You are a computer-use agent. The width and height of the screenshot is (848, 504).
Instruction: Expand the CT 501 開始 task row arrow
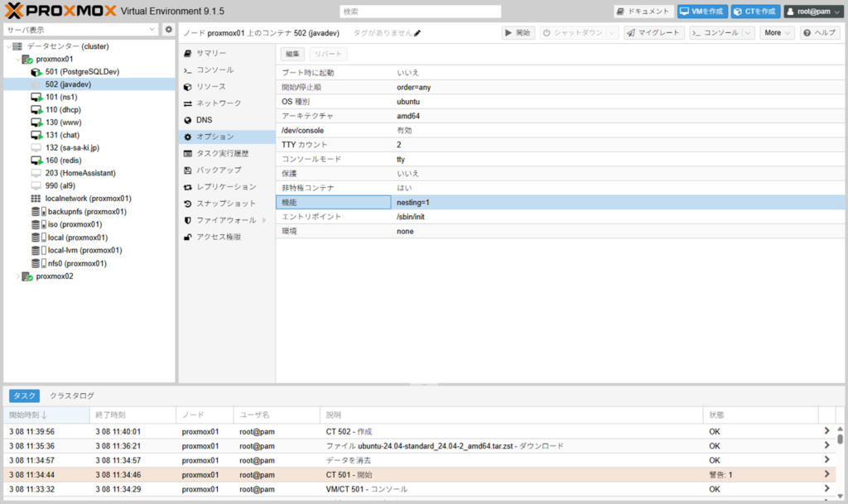(826, 475)
